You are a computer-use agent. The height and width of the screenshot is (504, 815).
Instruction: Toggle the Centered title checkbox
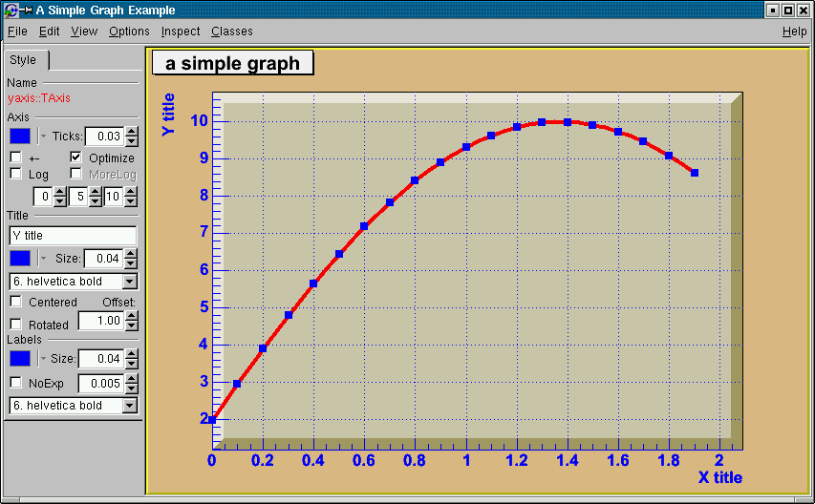click(x=15, y=302)
